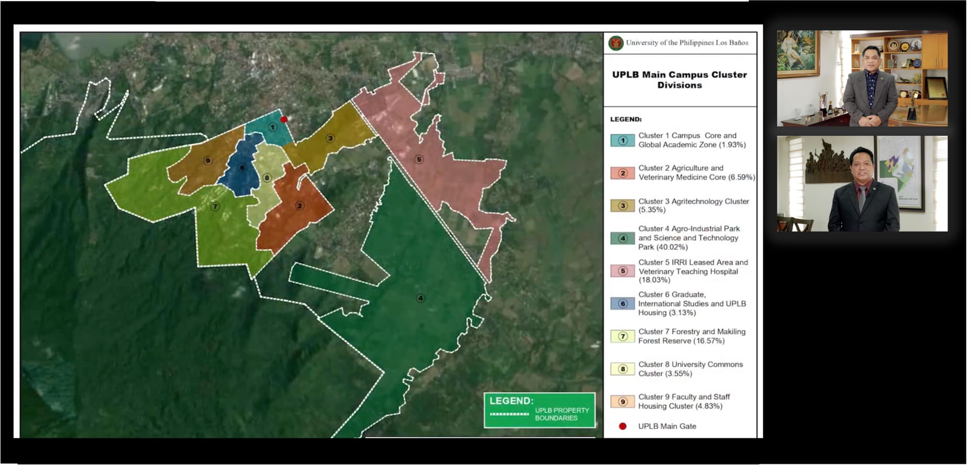Click the 'University of the Philippines Los Baños' header text
Viewport: 980px width, 465px height.
coord(687,43)
